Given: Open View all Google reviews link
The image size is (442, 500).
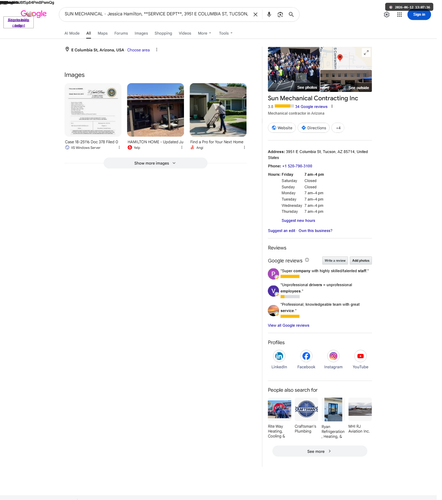Looking at the screenshot, I should coord(289,325).
